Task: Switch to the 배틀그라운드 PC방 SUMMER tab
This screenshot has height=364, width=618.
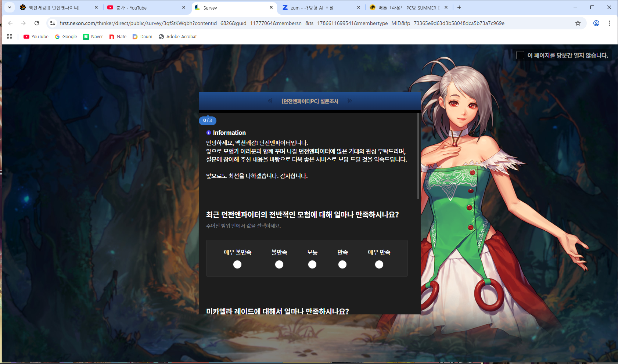Action: pyautogui.click(x=409, y=8)
